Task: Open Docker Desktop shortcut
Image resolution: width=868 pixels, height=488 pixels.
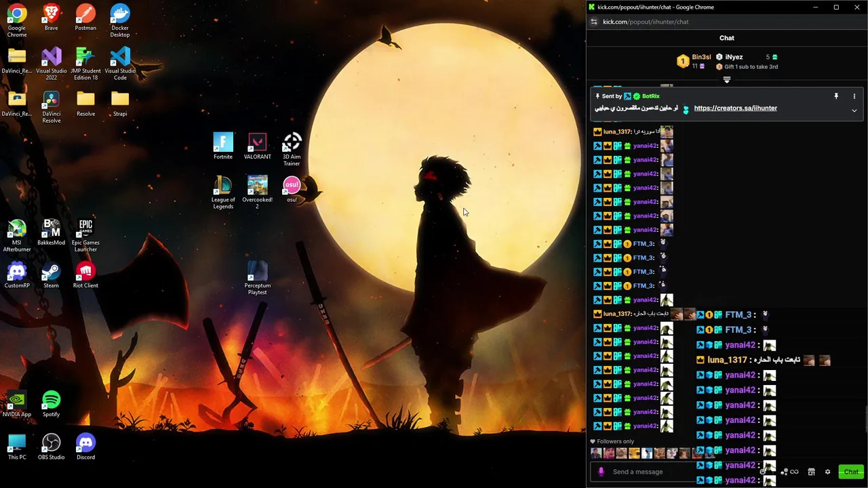Action: pyautogui.click(x=120, y=19)
